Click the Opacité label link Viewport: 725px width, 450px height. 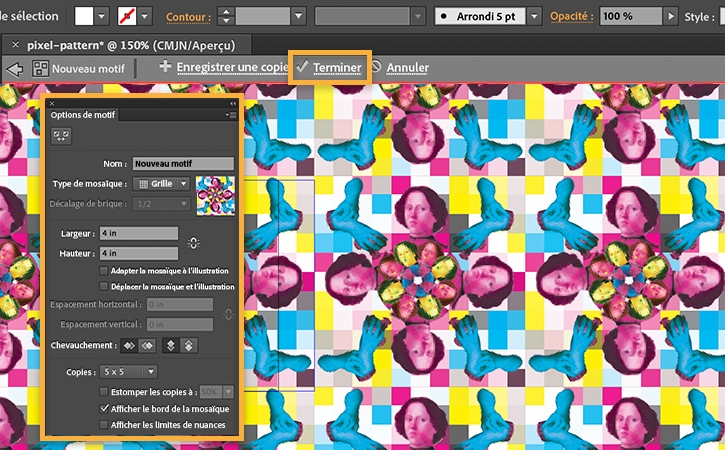coord(571,16)
